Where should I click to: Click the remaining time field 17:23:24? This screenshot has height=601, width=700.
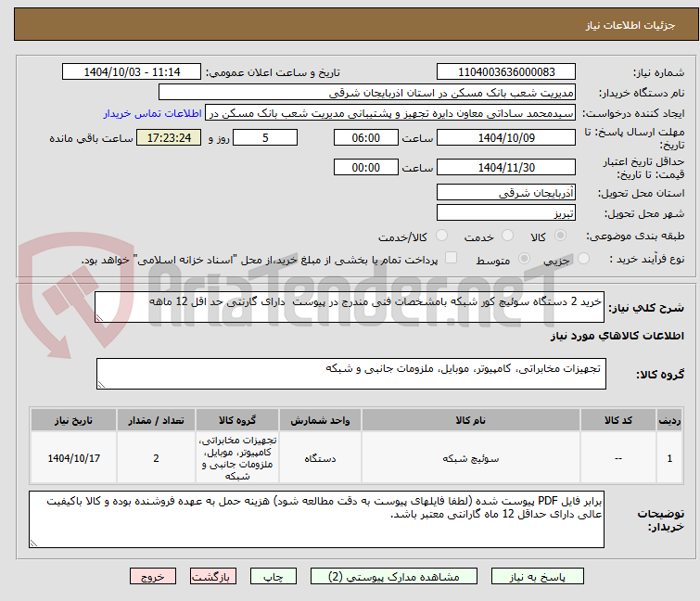click(169, 137)
